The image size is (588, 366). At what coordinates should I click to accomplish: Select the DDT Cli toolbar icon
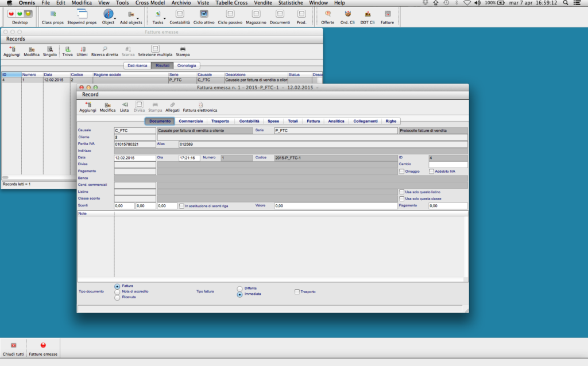click(367, 17)
